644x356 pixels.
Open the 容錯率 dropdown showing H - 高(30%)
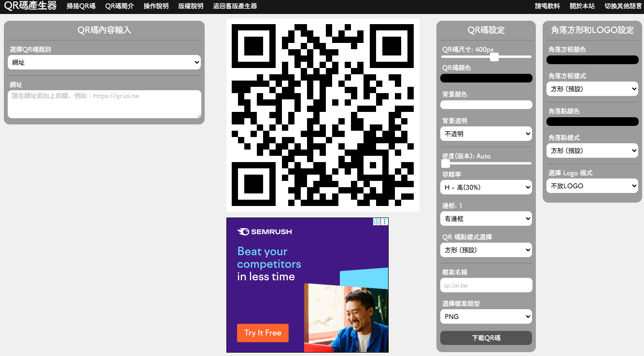pyautogui.click(x=486, y=187)
